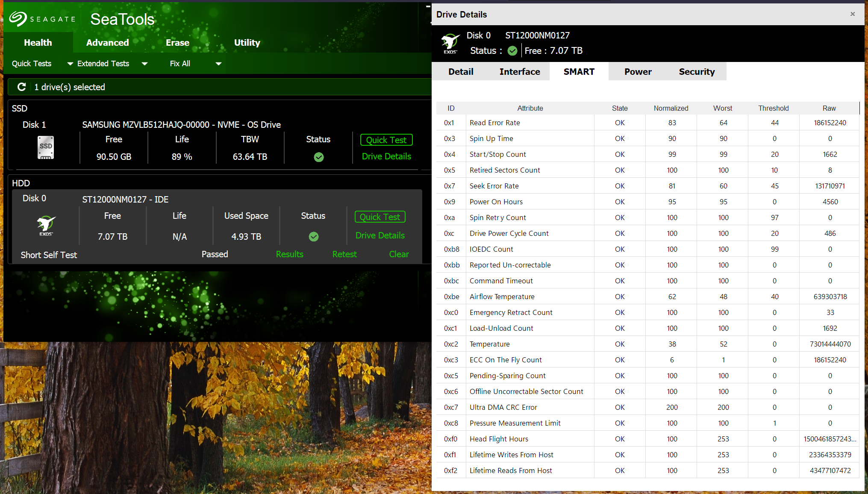Viewport: 868px width, 494px height.
Task: Click the 4.93 TB Used Space value
Action: pos(246,237)
